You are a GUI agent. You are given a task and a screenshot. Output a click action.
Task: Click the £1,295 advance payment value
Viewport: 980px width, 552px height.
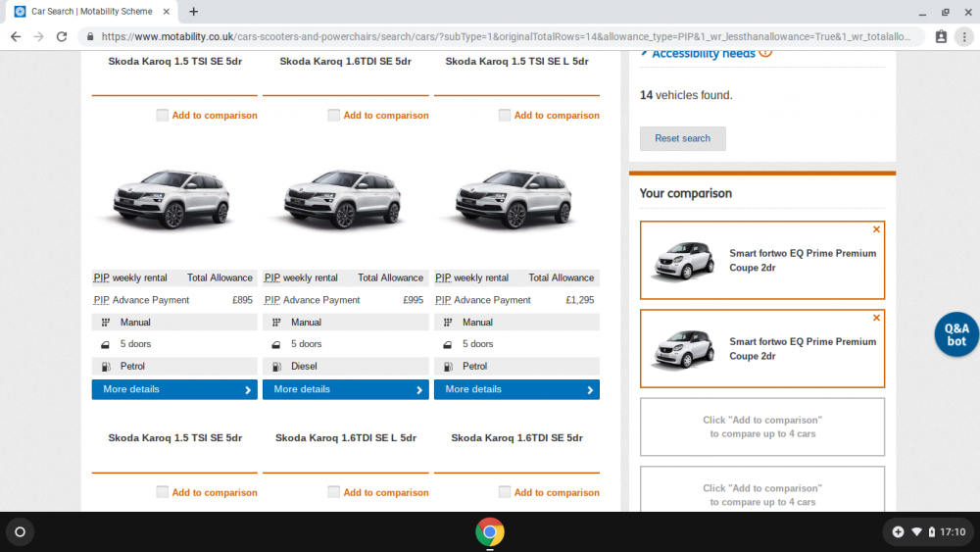(x=580, y=300)
